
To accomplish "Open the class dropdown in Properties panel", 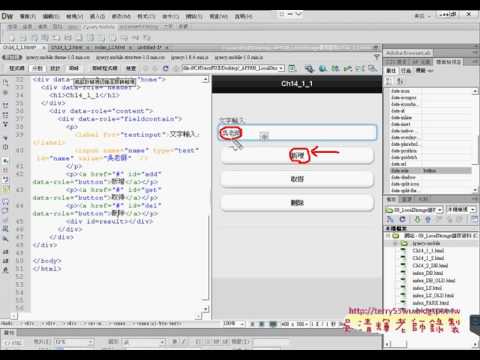I will coord(163,342).
